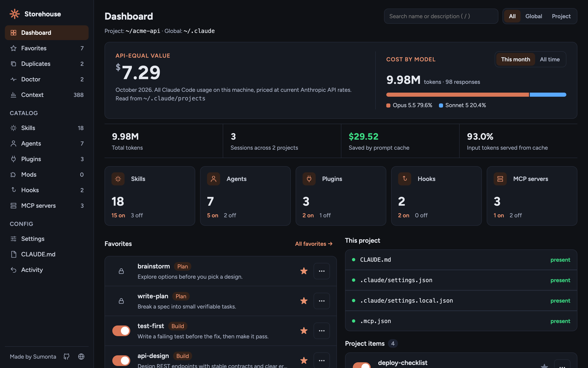Open the more options menu for api-design

point(321,360)
